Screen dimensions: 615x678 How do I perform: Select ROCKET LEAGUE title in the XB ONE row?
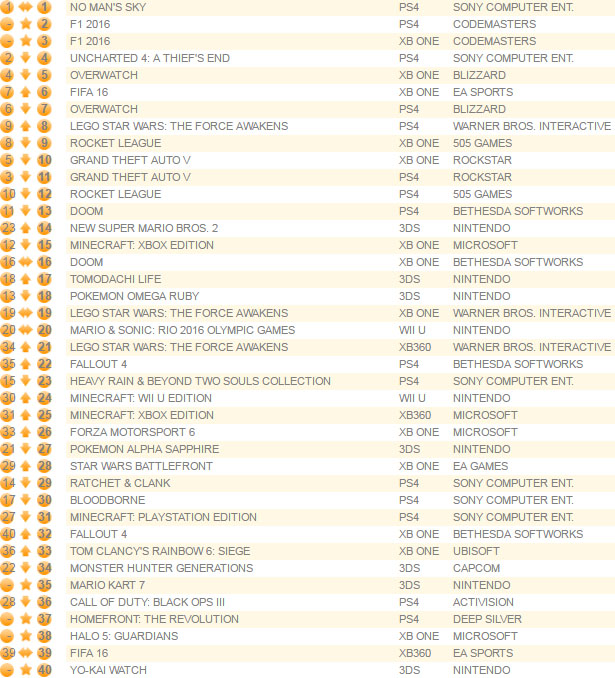tap(115, 143)
